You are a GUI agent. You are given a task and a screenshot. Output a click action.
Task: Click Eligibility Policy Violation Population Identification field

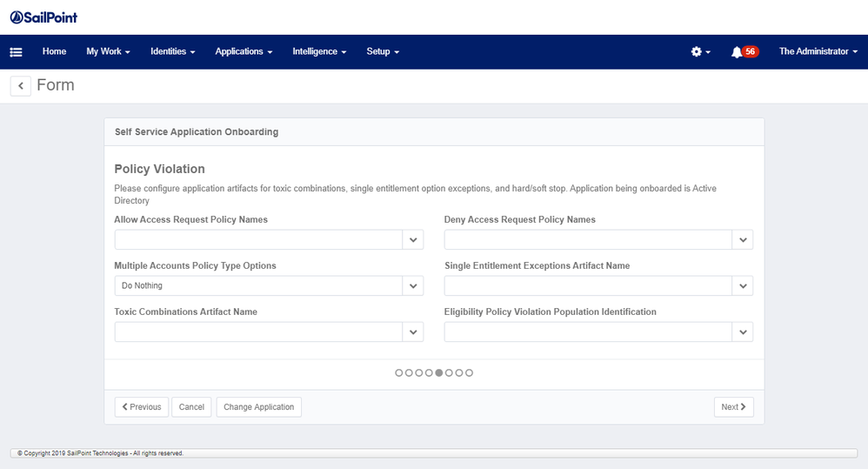(x=588, y=332)
